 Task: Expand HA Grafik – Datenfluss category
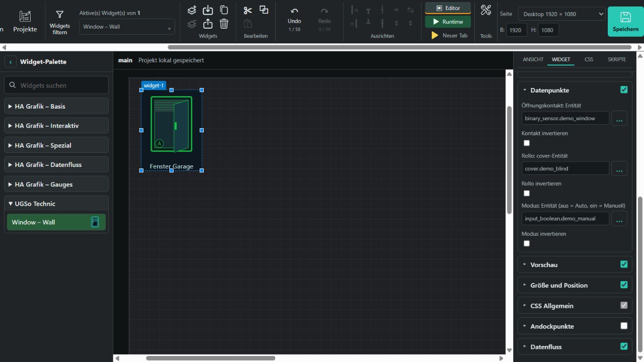pyautogui.click(x=56, y=164)
